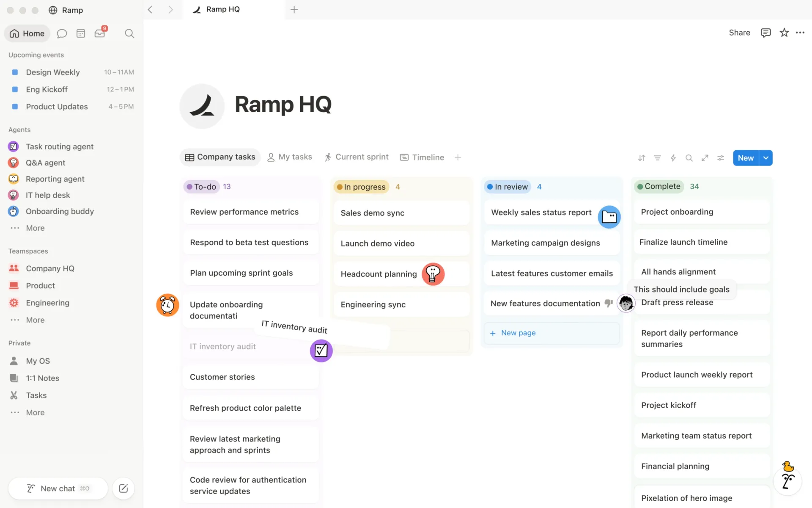Open Company HQ teamspace
Viewport: 812px width, 508px height.
pyautogui.click(x=50, y=268)
